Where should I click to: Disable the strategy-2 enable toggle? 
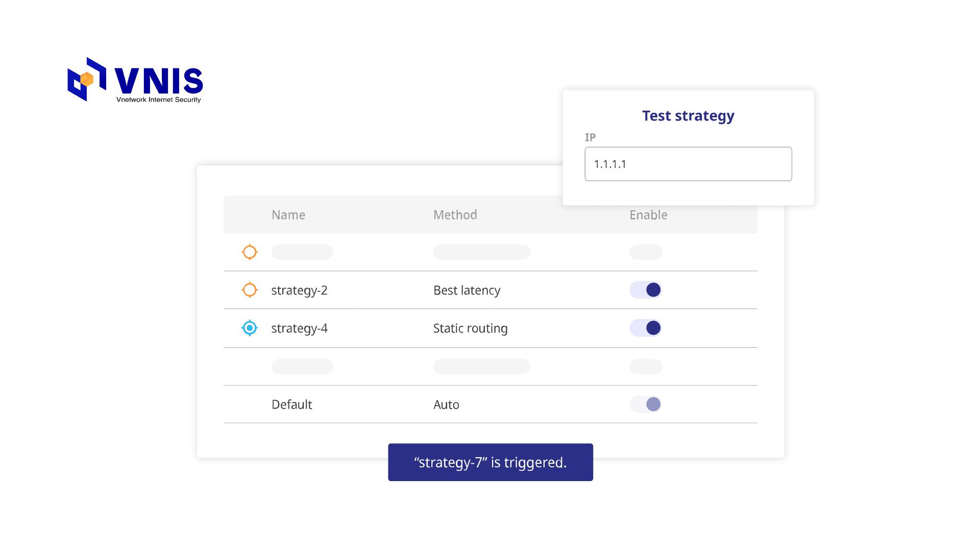click(x=646, y=290)
